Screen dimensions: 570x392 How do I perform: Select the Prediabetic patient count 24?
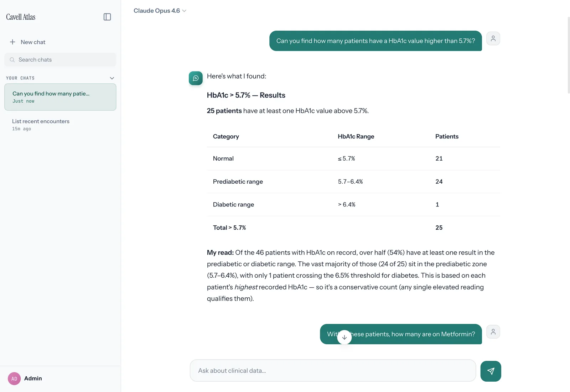(x=439, y=182)
